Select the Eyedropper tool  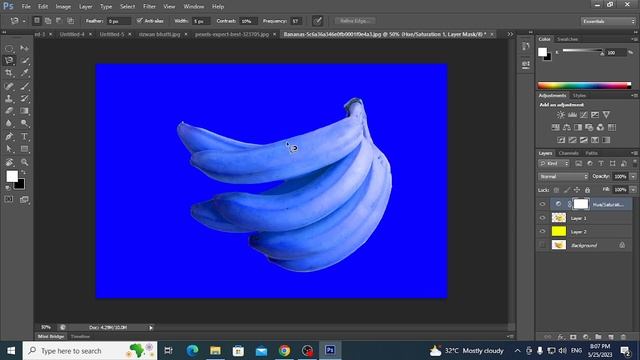click(24, 73)
